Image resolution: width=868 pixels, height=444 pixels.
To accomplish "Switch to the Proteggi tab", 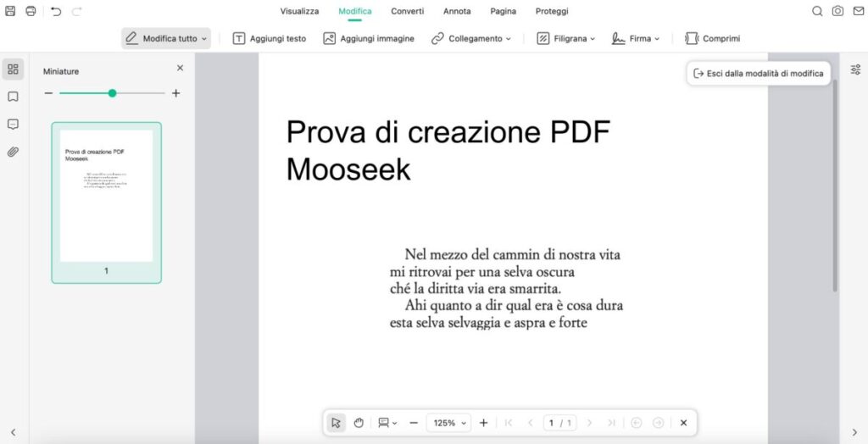I will [552, 11].
